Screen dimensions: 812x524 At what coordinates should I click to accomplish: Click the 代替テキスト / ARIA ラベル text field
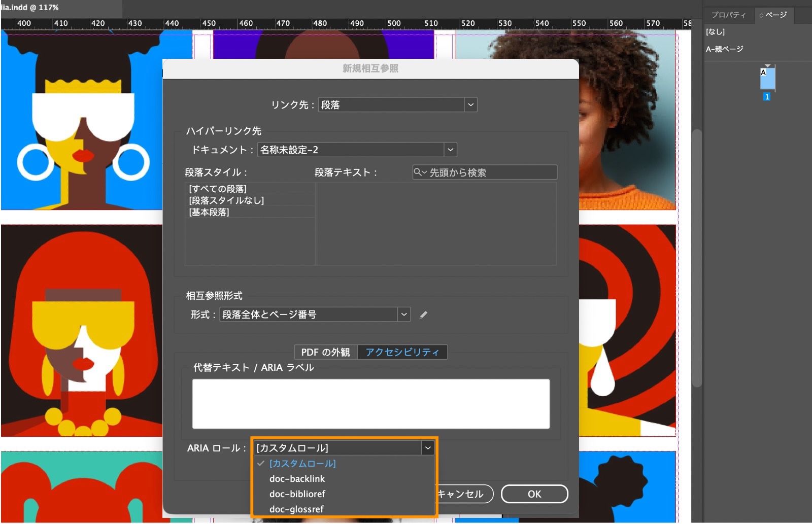370,403
